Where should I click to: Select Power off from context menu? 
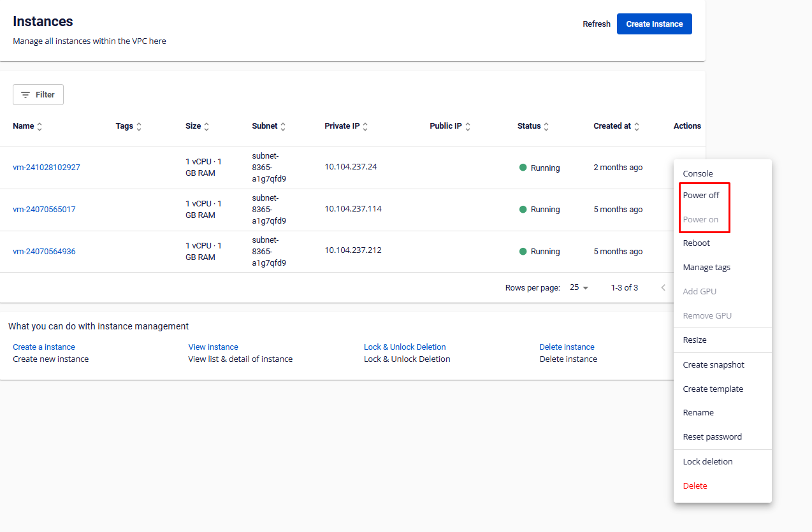[x=701, y=196]
